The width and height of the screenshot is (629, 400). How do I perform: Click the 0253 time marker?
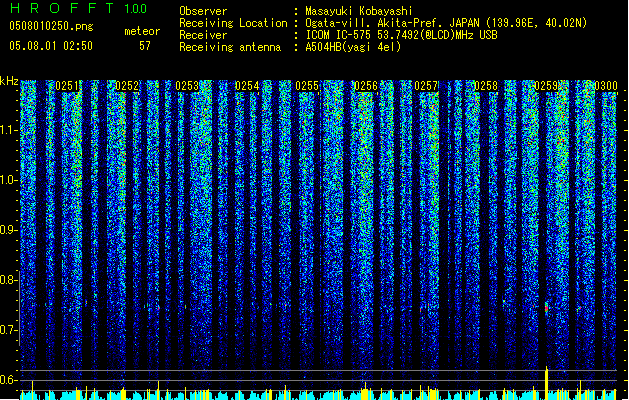point(187,86)
